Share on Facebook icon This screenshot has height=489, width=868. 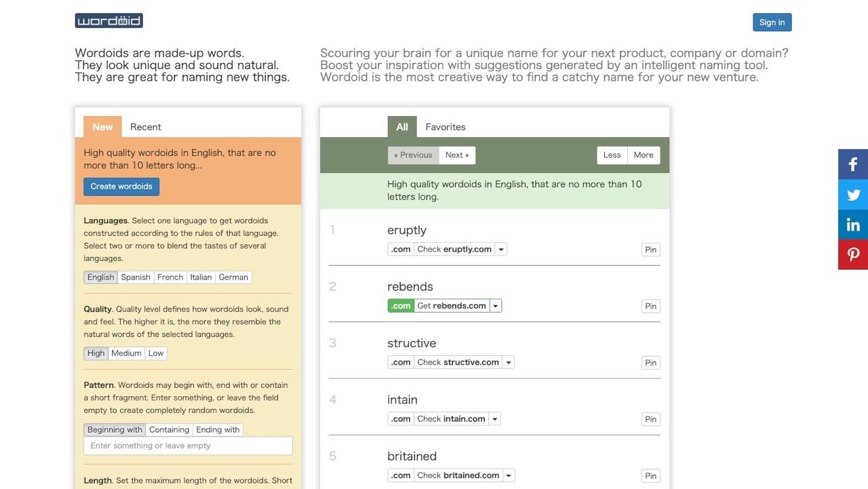[x=853, y=164]
